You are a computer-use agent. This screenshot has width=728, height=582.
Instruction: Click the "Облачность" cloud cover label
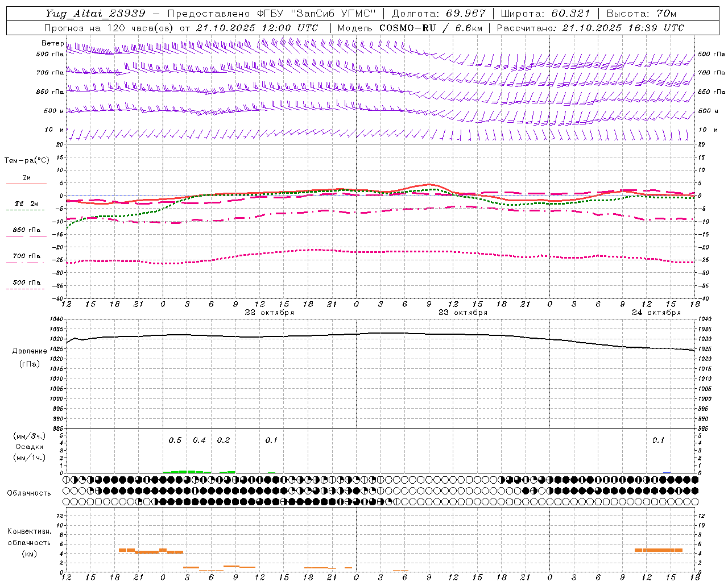point(29,493)
